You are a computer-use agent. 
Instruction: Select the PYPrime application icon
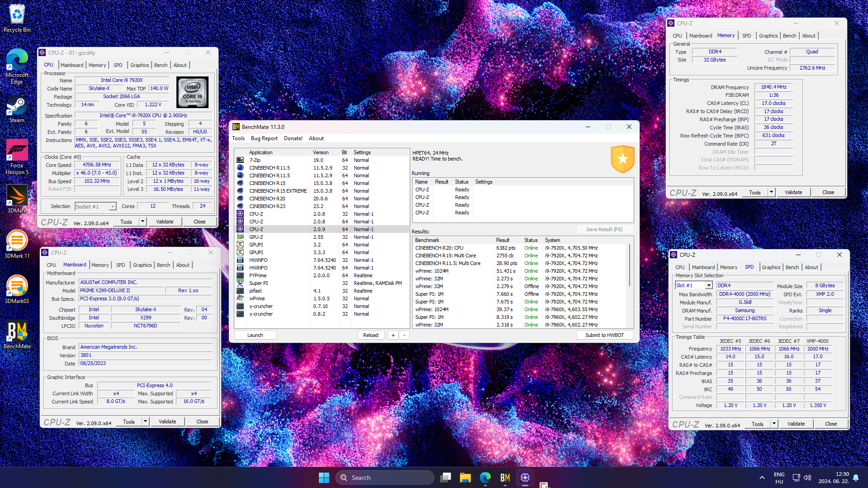click(240, 275)
